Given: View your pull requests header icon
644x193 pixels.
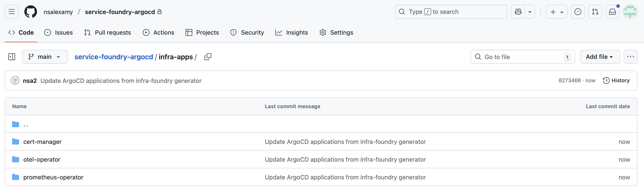Looking at the screenshot, I should pos(595,12).
